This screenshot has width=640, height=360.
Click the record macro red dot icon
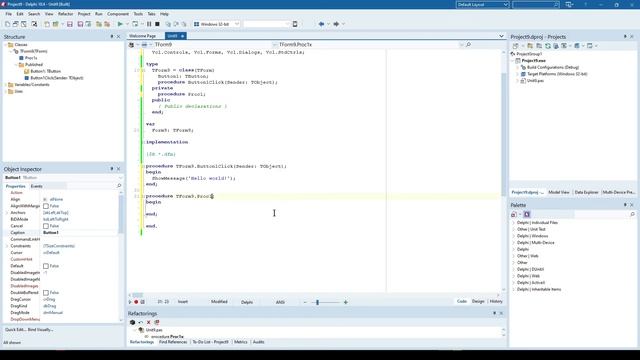point(136,302)
